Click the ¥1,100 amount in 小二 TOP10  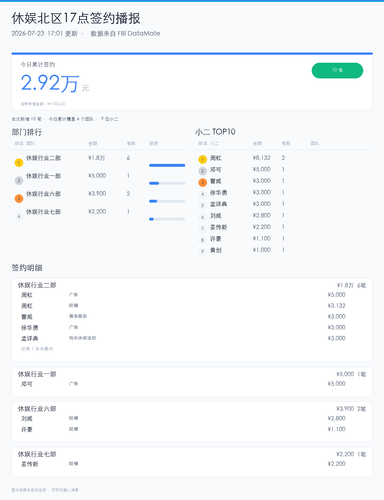click(262, 238)
